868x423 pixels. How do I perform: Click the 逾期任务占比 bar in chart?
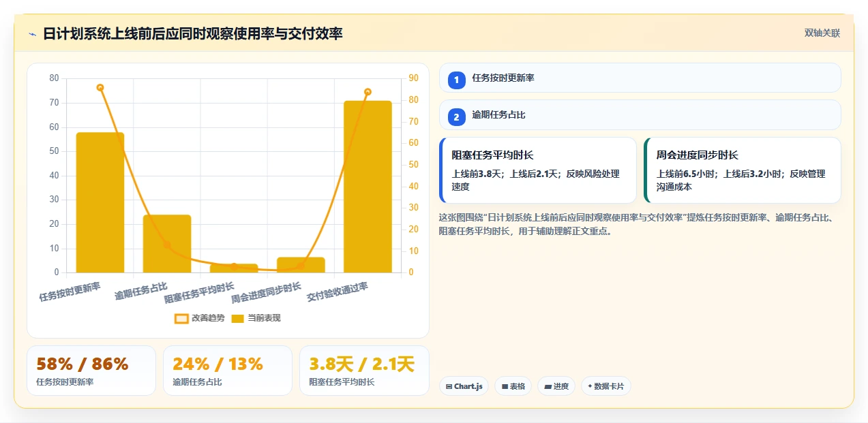pos(167,244)
